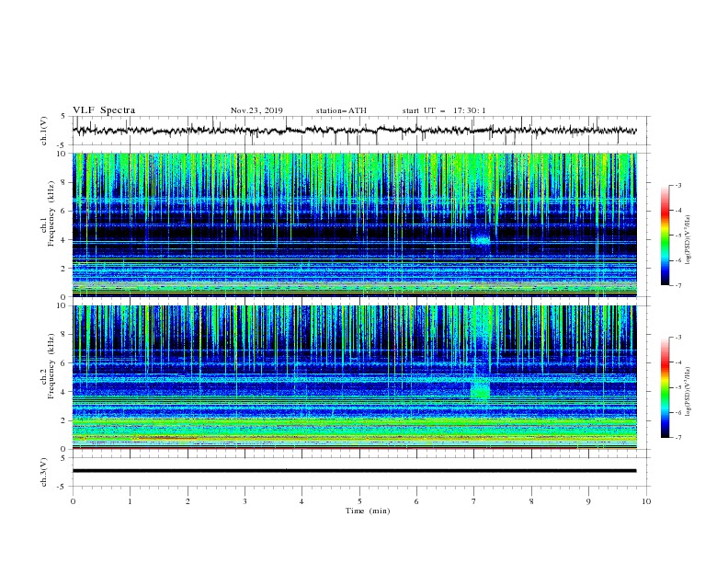Click the 4 kHz burst in ch.2 spectrogram

480,389
